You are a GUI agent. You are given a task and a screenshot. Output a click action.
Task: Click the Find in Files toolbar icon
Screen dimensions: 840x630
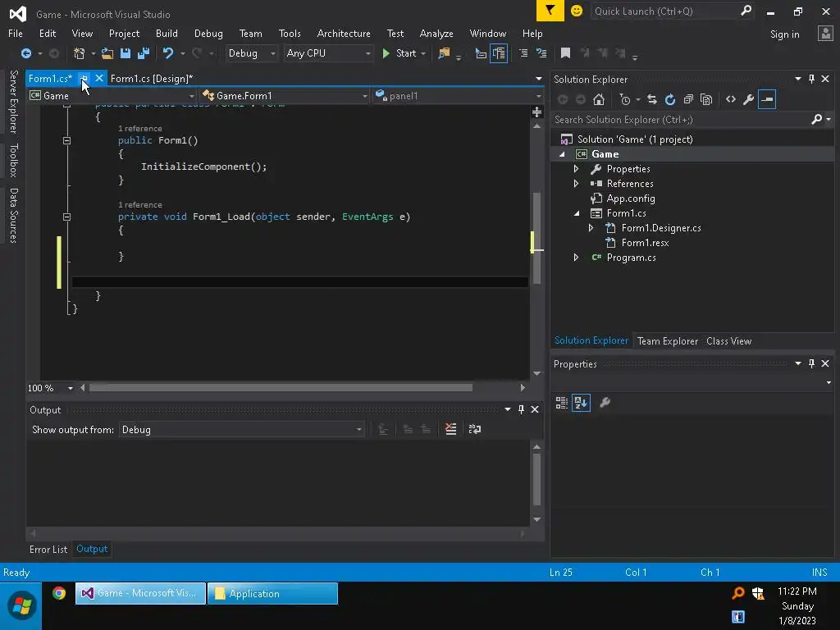coord(444,53)
